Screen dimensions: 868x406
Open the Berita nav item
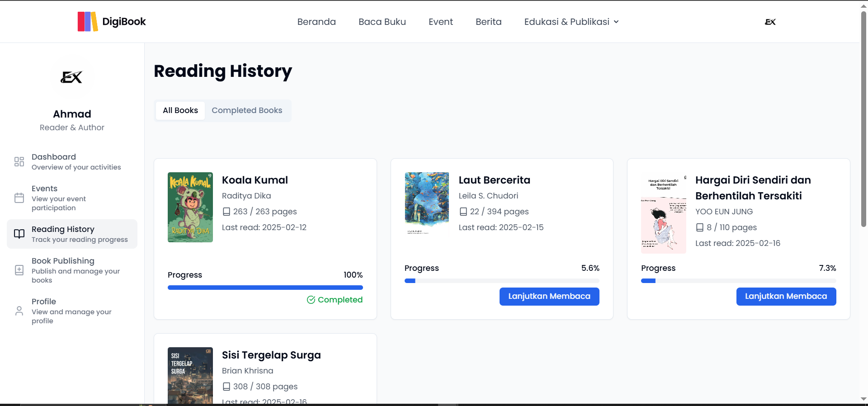point(489,22)
